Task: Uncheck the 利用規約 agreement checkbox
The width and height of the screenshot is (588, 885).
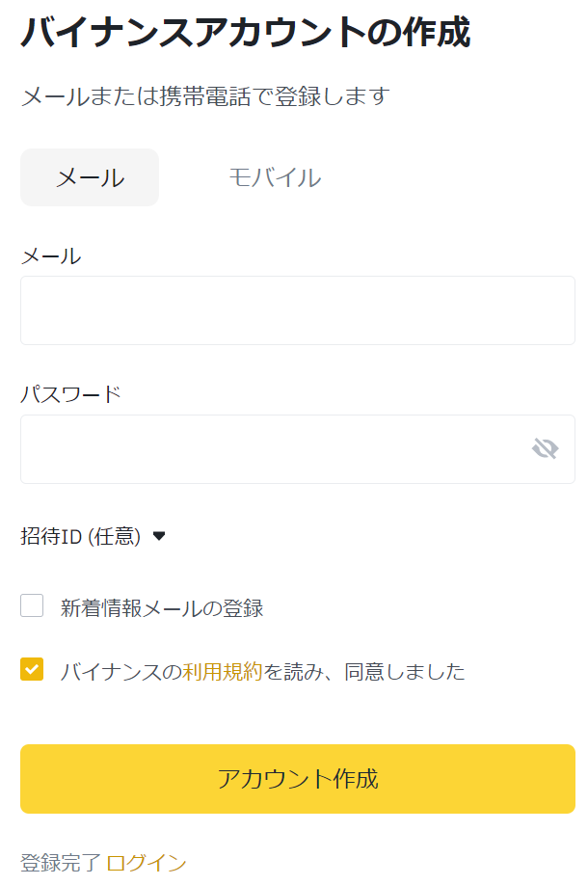Action: click(x=32, y=669)
